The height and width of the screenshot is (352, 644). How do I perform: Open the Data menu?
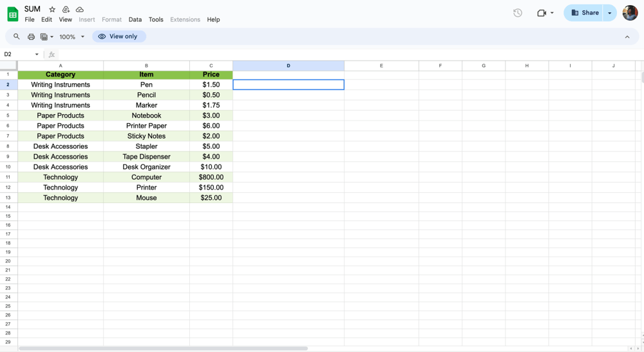click(x=135, y=19)
